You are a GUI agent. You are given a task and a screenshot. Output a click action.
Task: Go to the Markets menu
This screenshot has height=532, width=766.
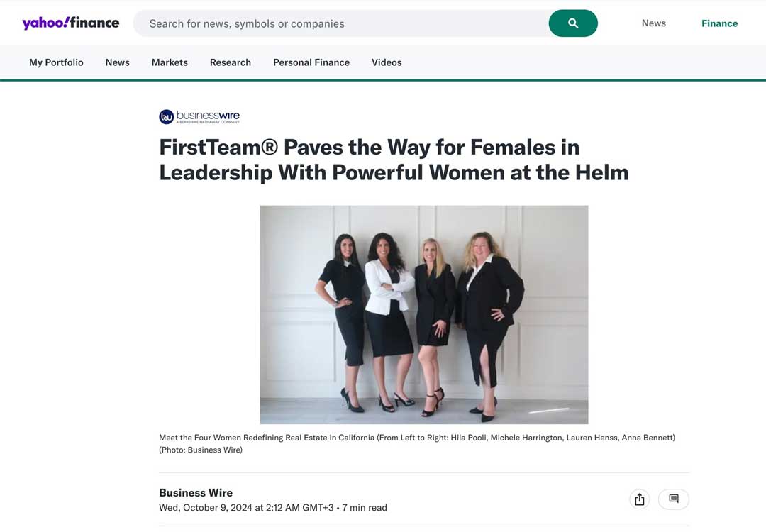170,62
